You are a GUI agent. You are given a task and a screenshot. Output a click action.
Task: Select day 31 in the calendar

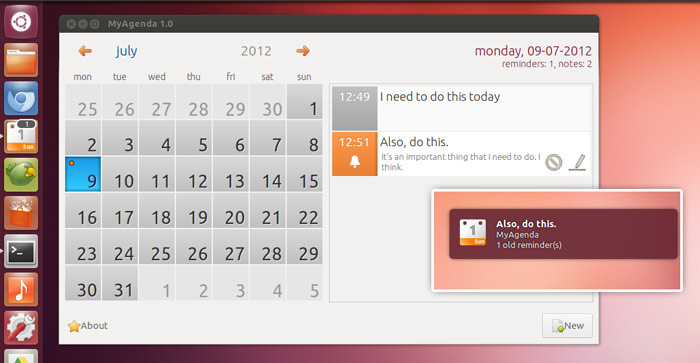(x=120, y=283)
